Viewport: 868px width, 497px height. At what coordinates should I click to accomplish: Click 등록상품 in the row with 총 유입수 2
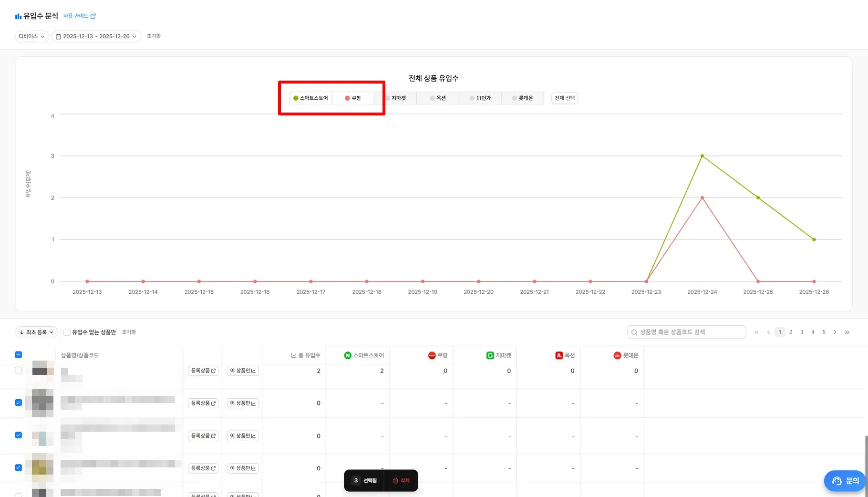point(203,371)
